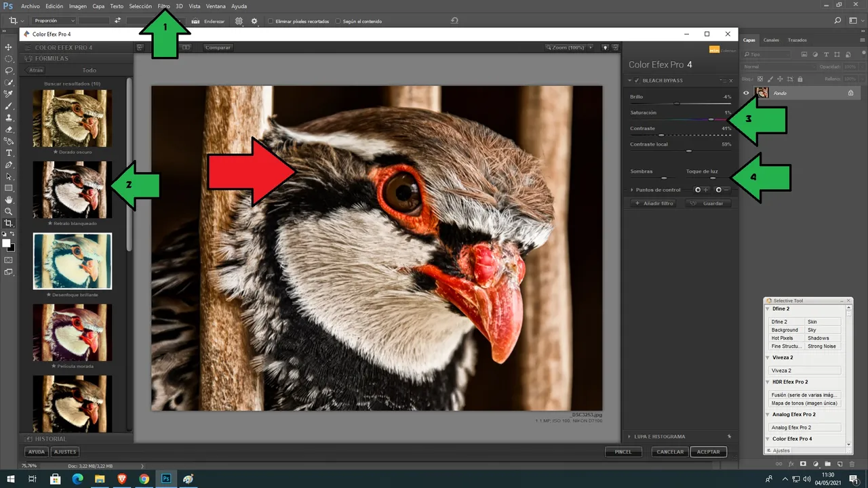The image size is (868, 488).
Task: Switch to the Canales tab
Action: click(771, 40)
